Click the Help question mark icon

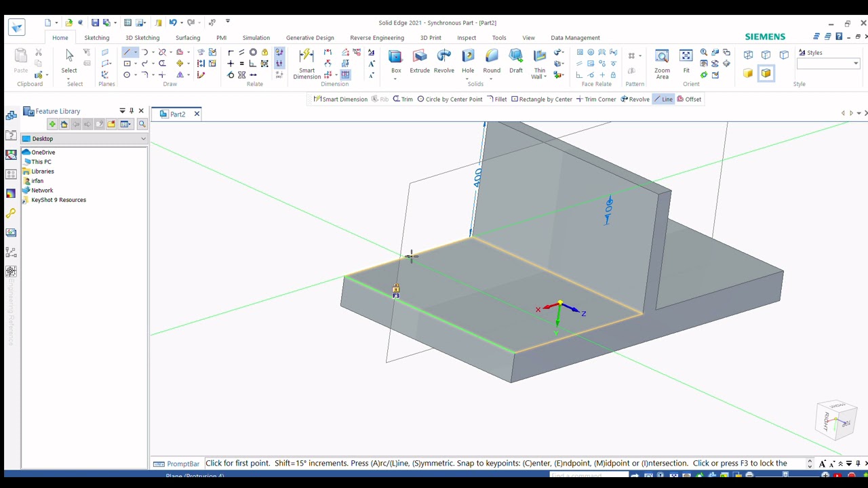(x=840, y=37)
